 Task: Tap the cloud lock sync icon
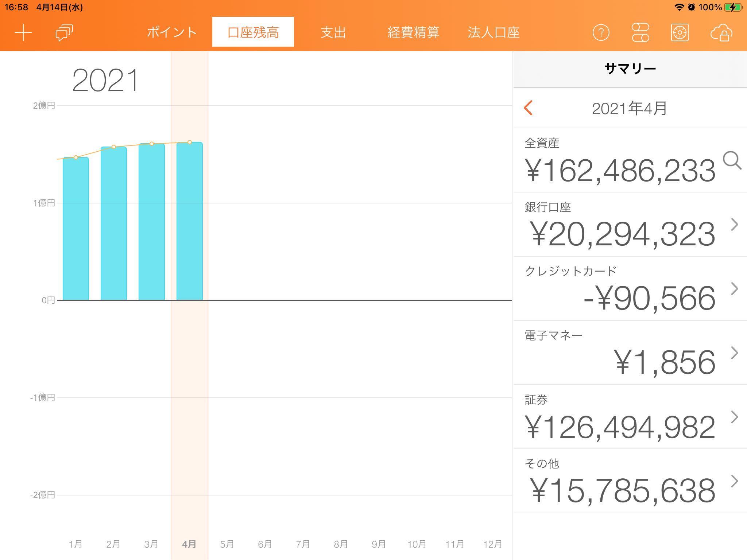coord(721,33)
